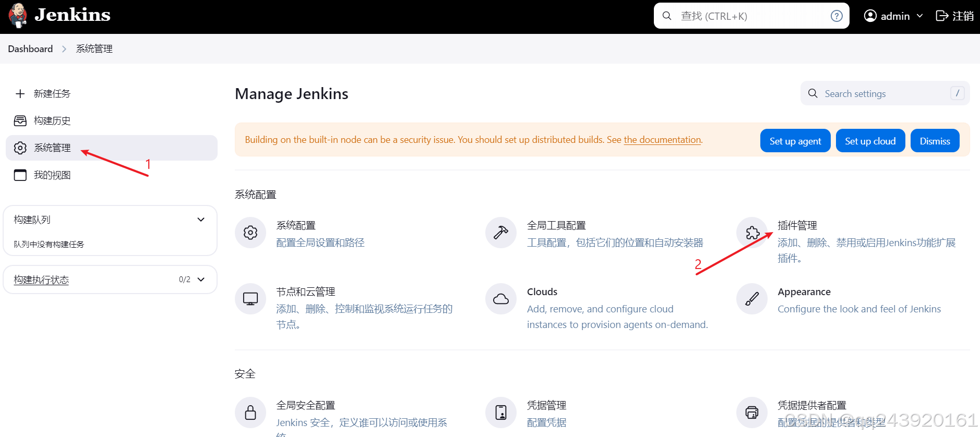
Task: Click the Set up cloud button
Action: (x=870, y=141)
